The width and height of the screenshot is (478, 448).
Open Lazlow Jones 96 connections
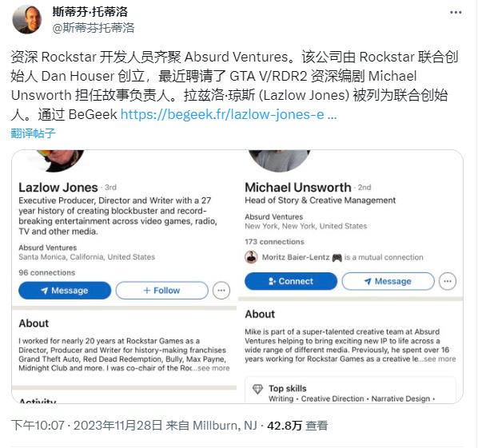pyautogui.click(x=47, y=272)
